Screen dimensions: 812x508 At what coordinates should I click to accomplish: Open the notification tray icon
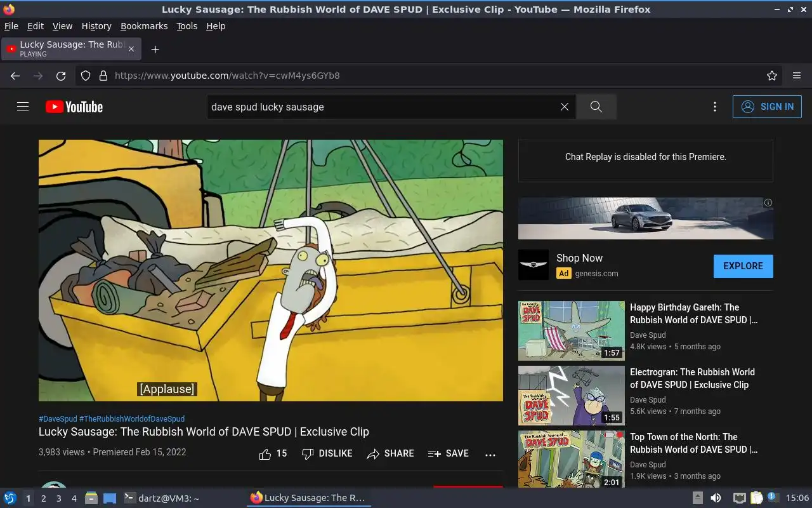tap(773, 497)
